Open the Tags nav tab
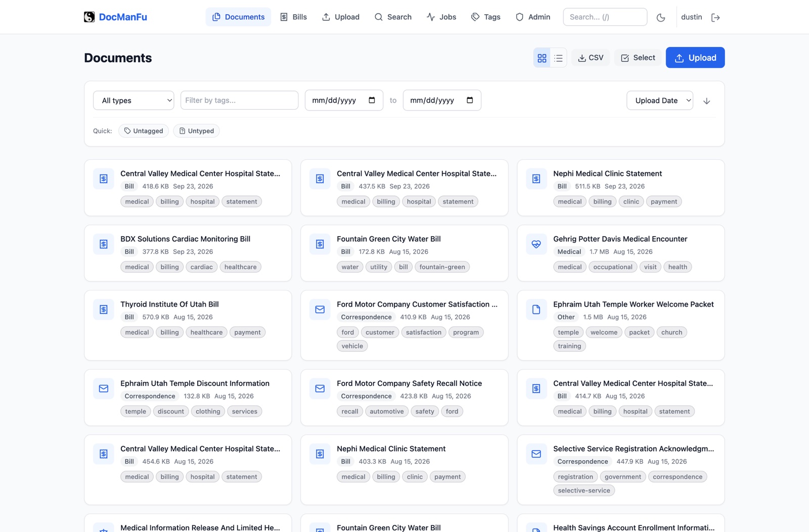 pyautogui.click(x=485, y=17)
